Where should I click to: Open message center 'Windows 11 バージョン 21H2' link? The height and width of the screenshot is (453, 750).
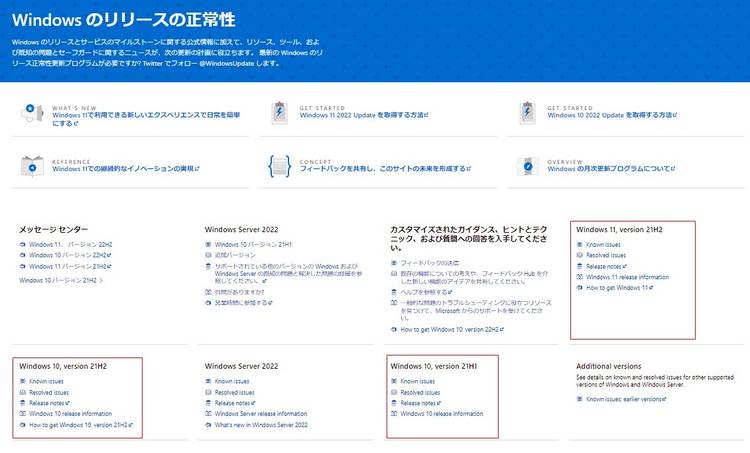[x=70, y=266]
